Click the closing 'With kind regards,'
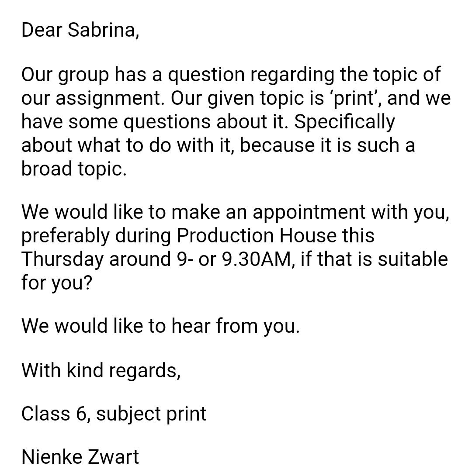This screenshot has height=476, width=472. pyautogui.click(x=101, y=371)
